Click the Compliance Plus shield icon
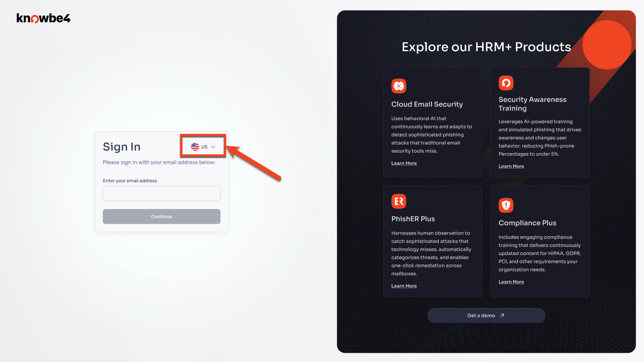Viewport: 644px width, 362px height. (505, 205)
